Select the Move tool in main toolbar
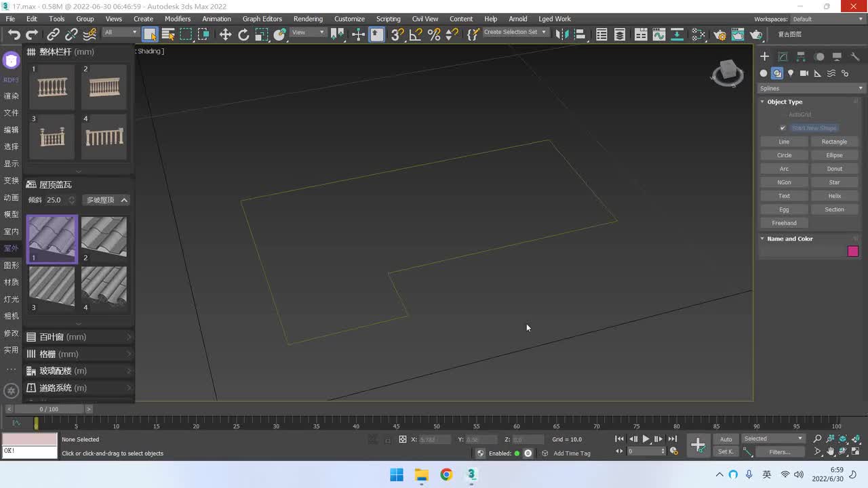Viewport: 868px width, 488px height. tap(225, 35)
